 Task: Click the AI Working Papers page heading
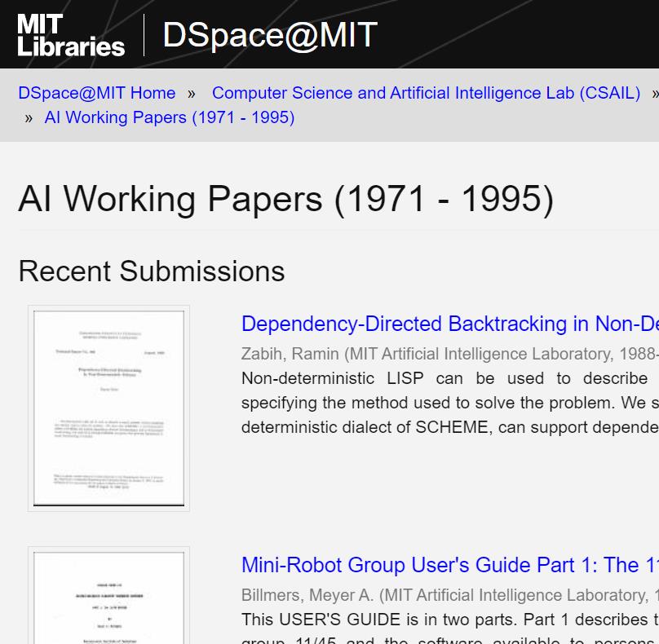point(285,199)
